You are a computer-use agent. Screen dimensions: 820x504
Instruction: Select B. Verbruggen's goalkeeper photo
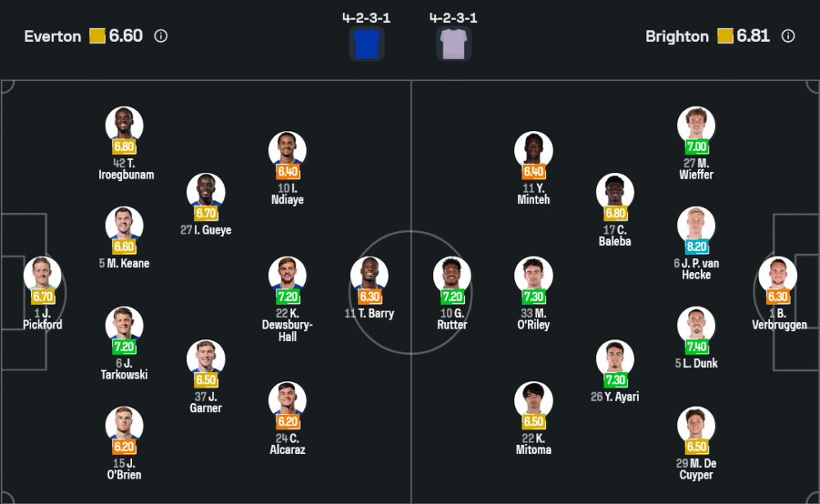(x=777, y=275)
